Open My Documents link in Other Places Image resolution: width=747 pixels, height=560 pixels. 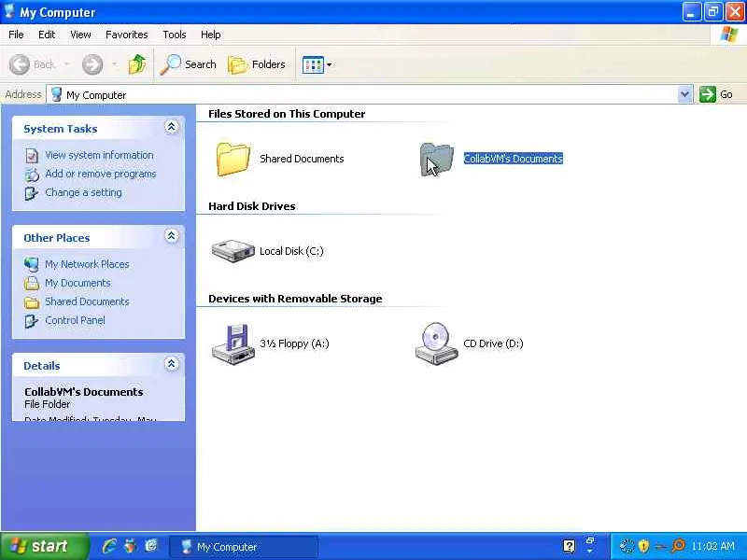tap(78, 283)
